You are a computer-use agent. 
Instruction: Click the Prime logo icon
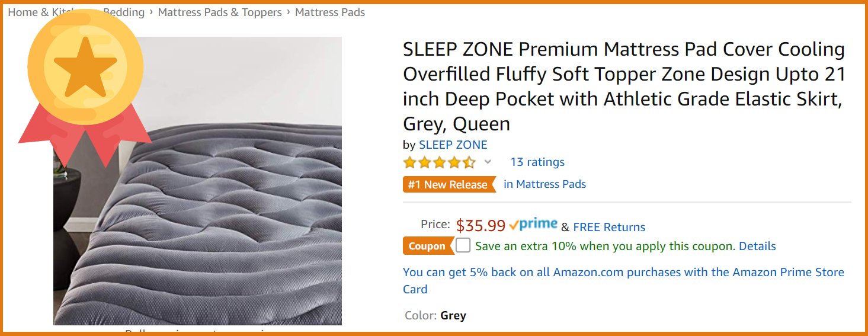click(533, 225)
